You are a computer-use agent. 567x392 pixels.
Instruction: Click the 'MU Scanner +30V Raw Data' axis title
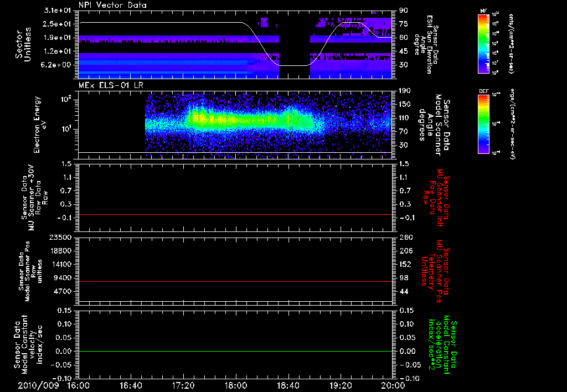click(34, 198)
